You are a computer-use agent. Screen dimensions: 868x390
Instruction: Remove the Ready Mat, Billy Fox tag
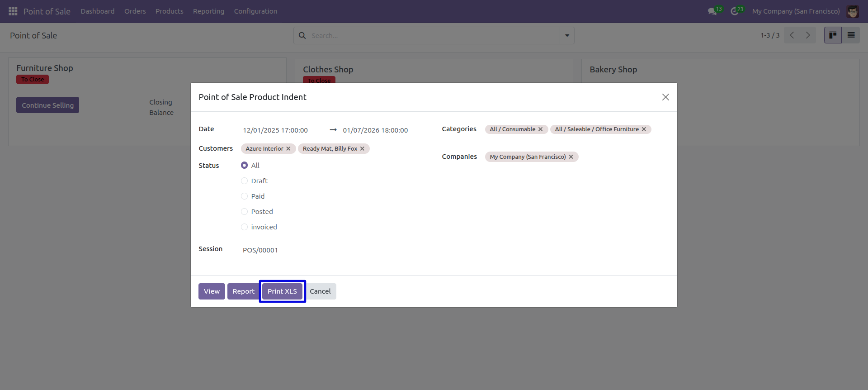(x=362, y=149)
